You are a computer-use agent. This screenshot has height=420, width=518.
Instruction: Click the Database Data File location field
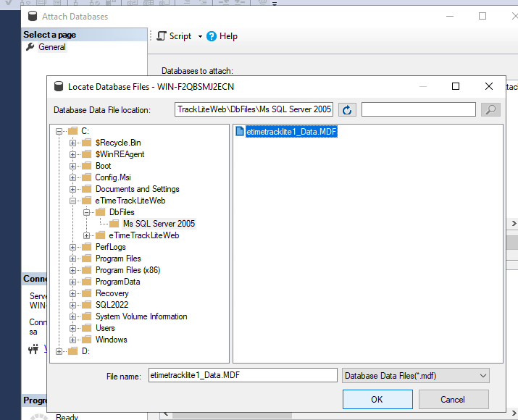coord(254,109)
